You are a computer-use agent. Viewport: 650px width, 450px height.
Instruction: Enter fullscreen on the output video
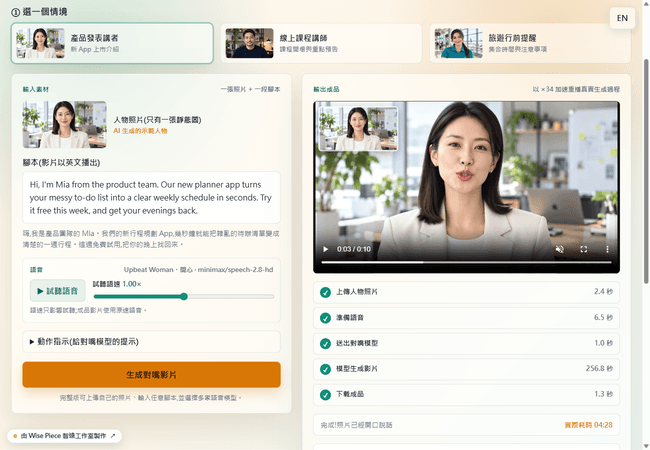pyautogui.click(x=584, y=249)
